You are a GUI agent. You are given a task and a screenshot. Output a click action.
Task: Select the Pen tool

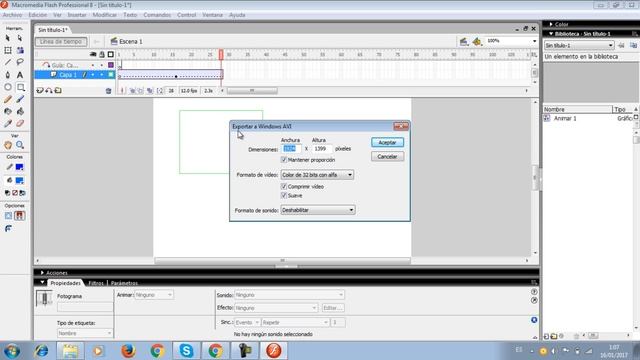[8, 75]
